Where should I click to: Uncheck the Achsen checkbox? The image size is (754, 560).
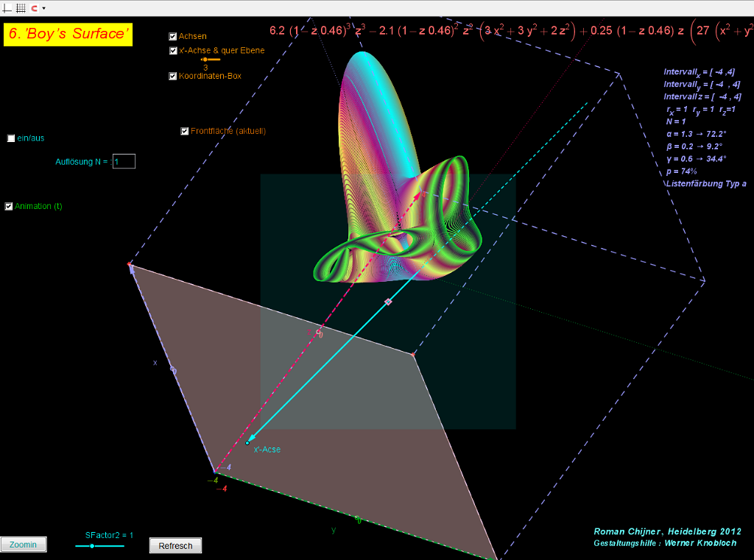[173, 36]
